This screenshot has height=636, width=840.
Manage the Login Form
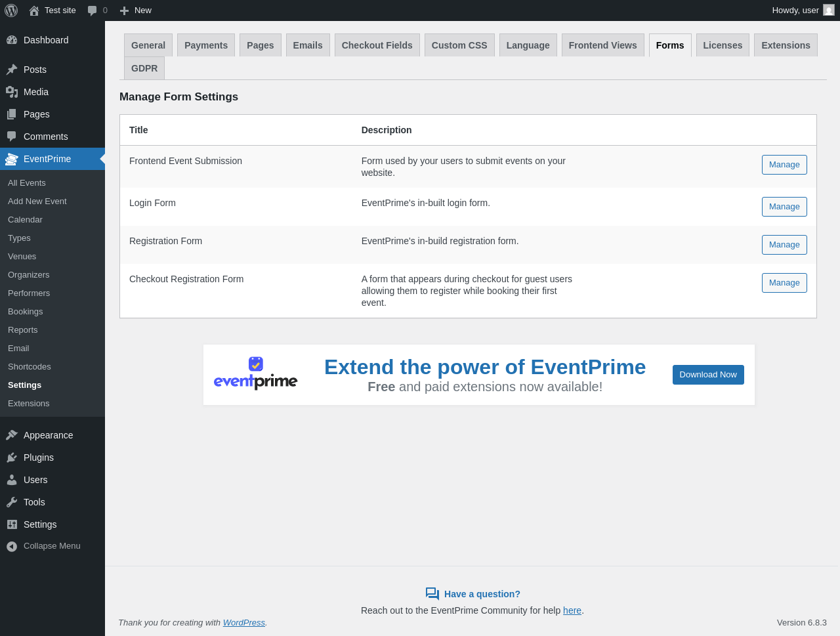point(784,207)
